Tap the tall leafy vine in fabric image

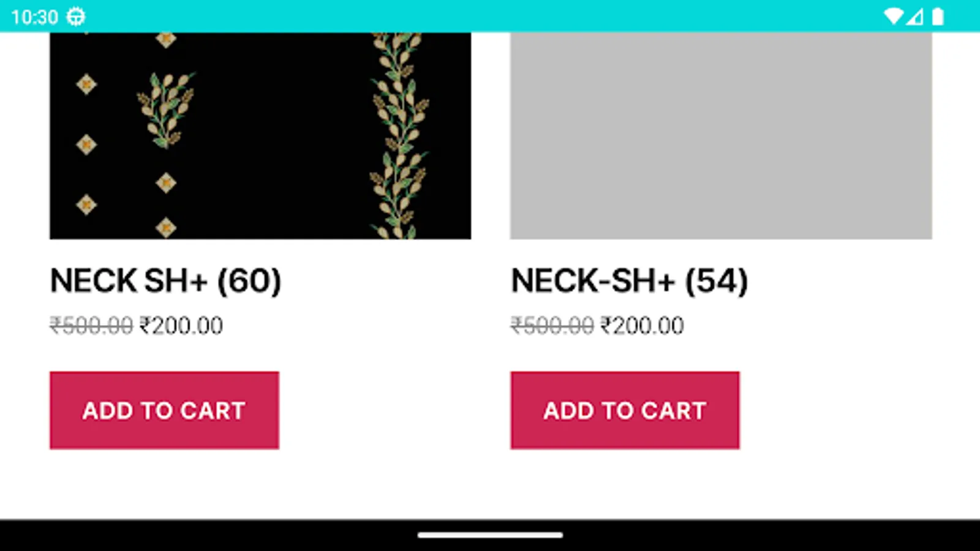point(399,136)
